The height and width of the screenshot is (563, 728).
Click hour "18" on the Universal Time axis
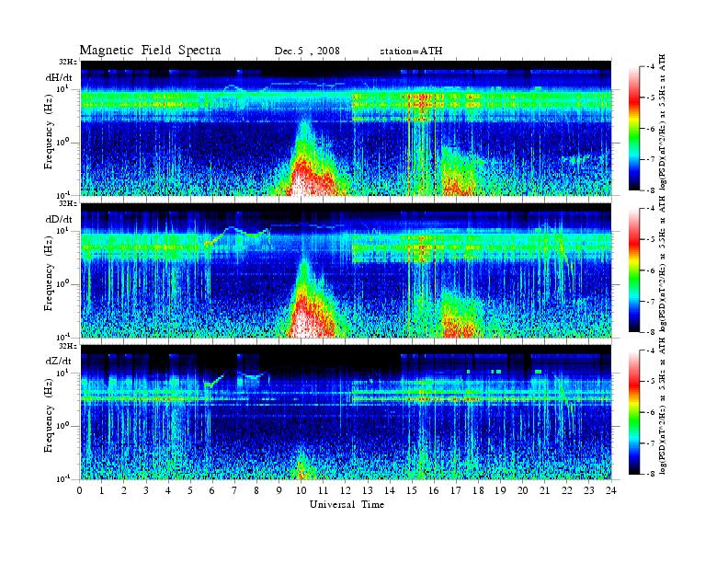(x=478, y=490)
